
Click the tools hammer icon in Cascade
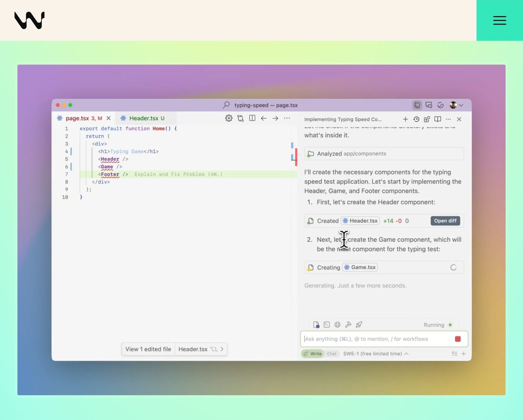tap(348, 324)
